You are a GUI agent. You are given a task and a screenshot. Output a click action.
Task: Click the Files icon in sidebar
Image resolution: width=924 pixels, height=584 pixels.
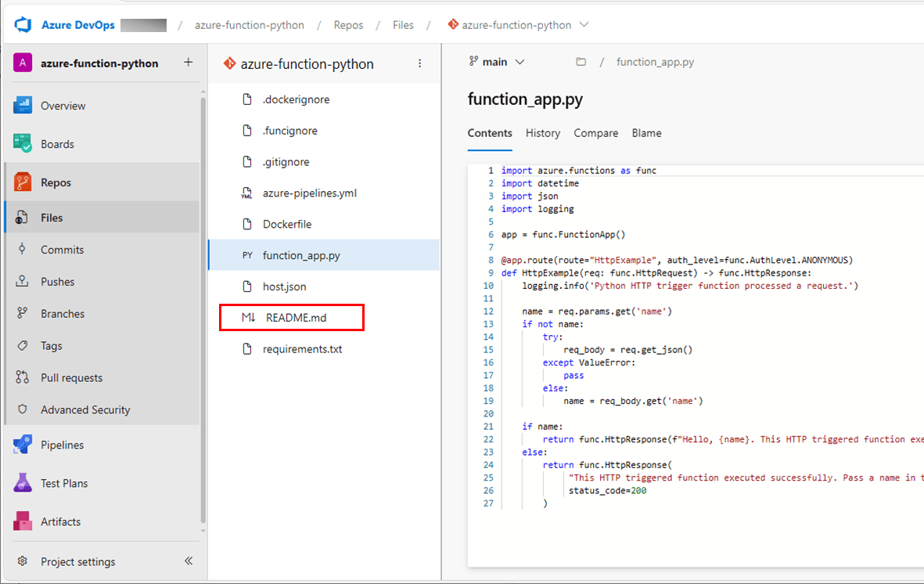point(22,218)
